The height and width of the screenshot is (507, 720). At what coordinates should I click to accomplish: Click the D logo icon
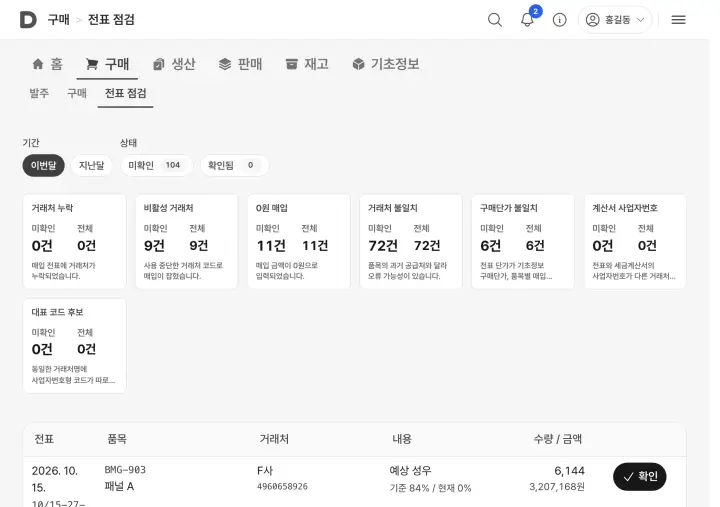coord(28,20)
